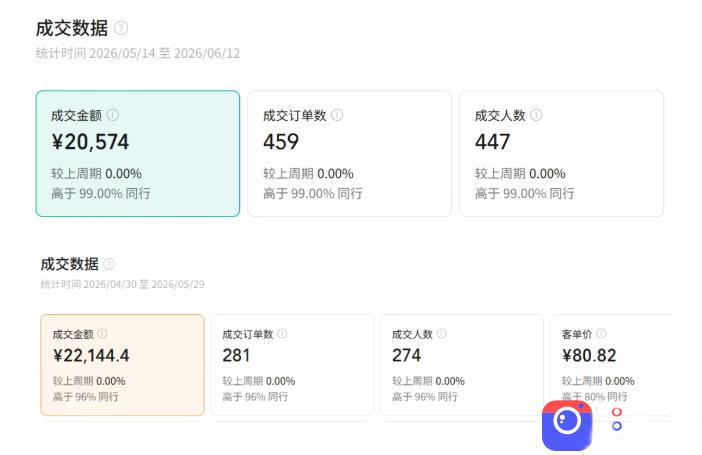Viewport: 702px width, 455px height.
Task: Click 较上周期 0.00% under ¥80.82
Action: (x=598, y=381)
